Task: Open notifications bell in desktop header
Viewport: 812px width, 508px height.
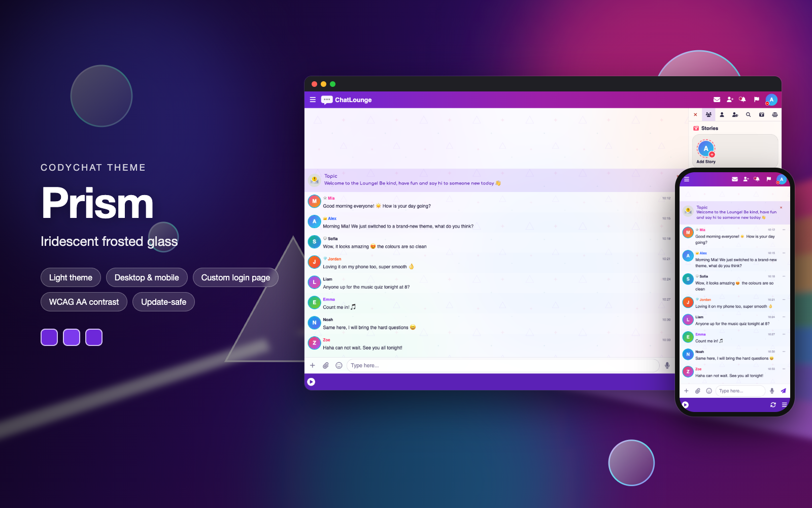Action: pyautogui.click(x=742, y=100)
